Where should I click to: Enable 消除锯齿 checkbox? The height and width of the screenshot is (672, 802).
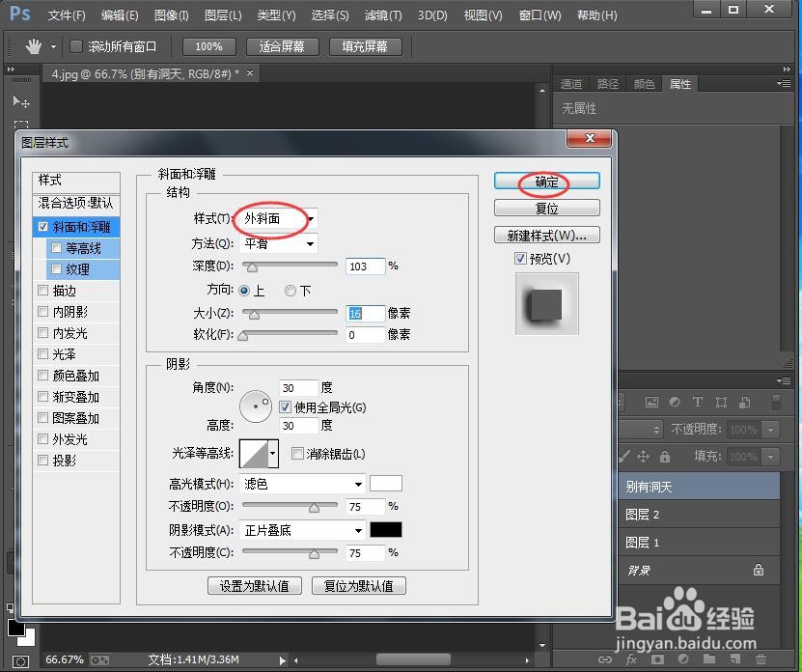pyautogui.click(x=297, y=454)
